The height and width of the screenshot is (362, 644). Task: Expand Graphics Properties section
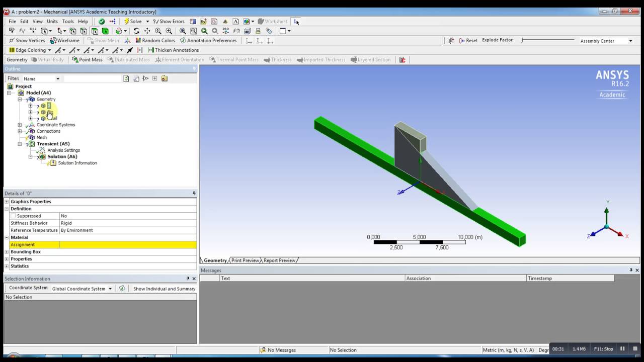click(x=7, y=202)
